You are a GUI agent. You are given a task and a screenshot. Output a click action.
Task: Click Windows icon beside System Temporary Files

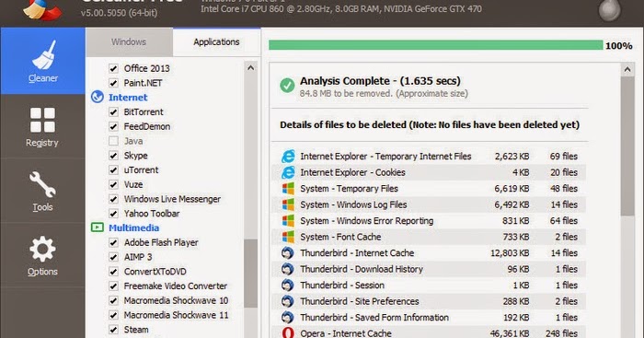coord(288,188)
